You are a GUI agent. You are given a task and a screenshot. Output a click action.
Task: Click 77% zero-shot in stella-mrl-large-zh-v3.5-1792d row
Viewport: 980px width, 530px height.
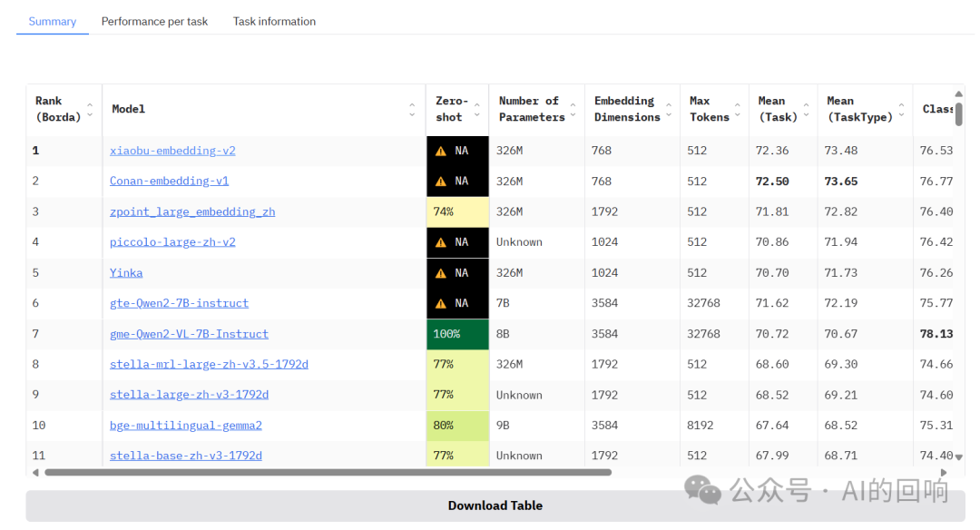click(457, 365)
